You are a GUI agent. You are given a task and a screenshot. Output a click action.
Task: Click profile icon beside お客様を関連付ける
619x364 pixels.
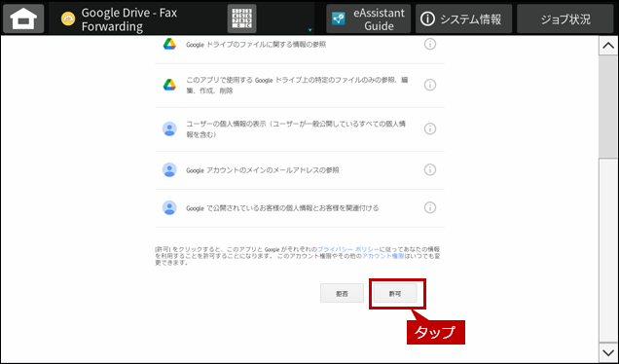(169, 207)
